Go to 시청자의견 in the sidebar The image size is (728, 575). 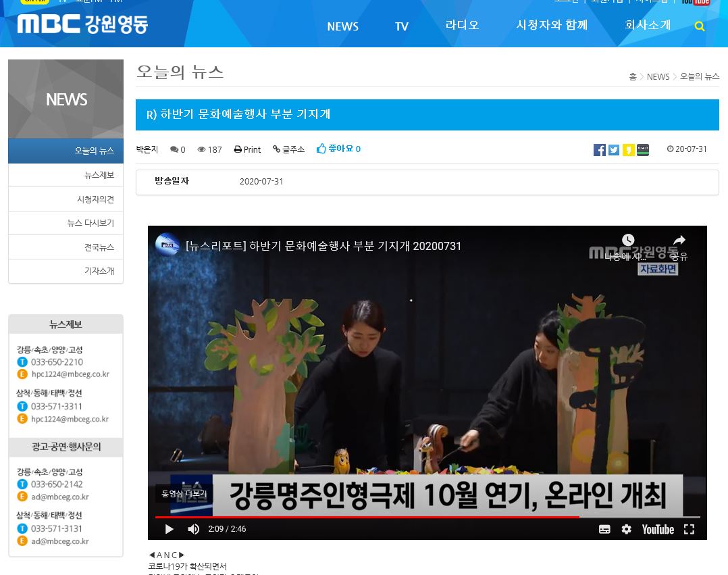coord(66,199)
